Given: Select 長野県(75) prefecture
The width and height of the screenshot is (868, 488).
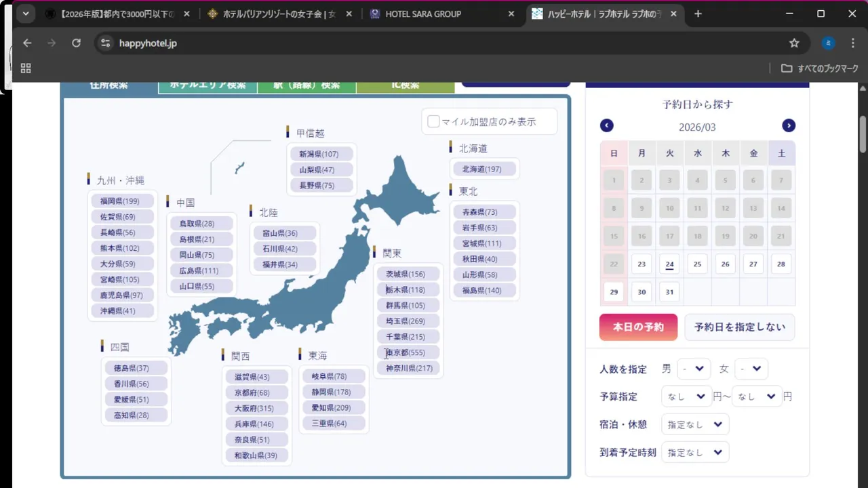Looking at the screenshot, I should click(x=322, y=185).
